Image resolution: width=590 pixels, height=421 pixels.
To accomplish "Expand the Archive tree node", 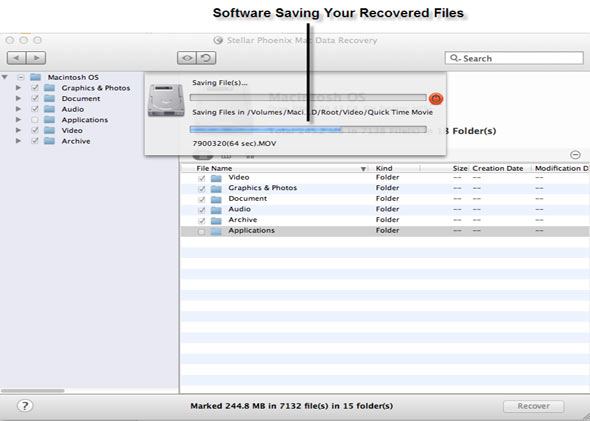I will 18,141.
